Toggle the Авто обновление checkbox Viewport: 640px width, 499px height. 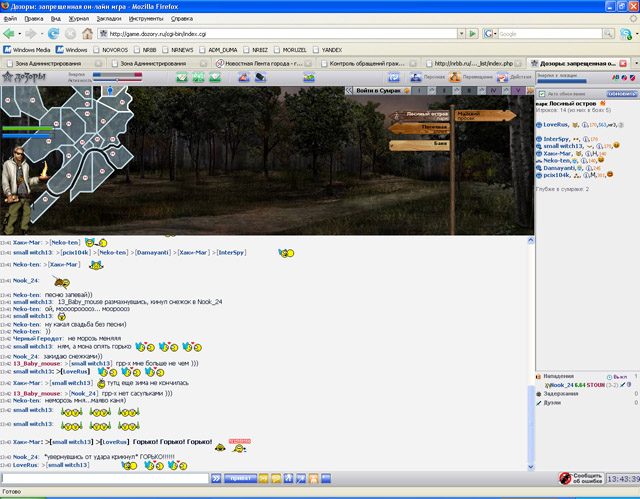541,94
